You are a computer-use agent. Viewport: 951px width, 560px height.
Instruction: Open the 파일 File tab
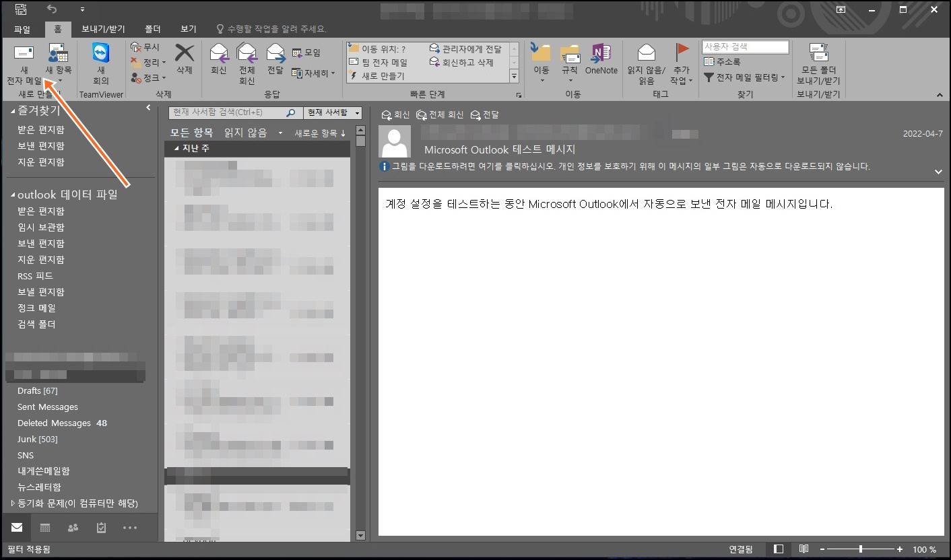[22, 29]
